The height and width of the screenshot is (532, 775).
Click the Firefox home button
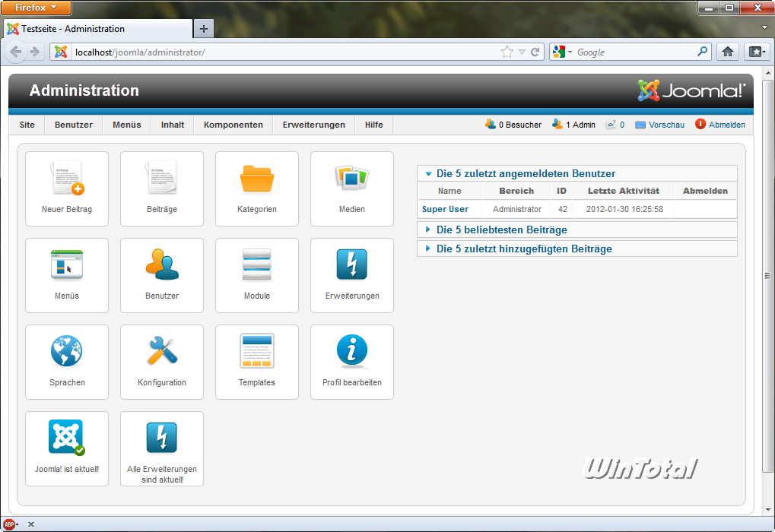coord(728,52)
